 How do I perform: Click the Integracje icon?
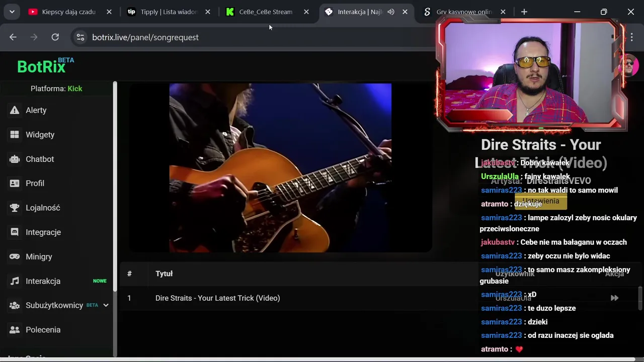(x=15, y=232)
